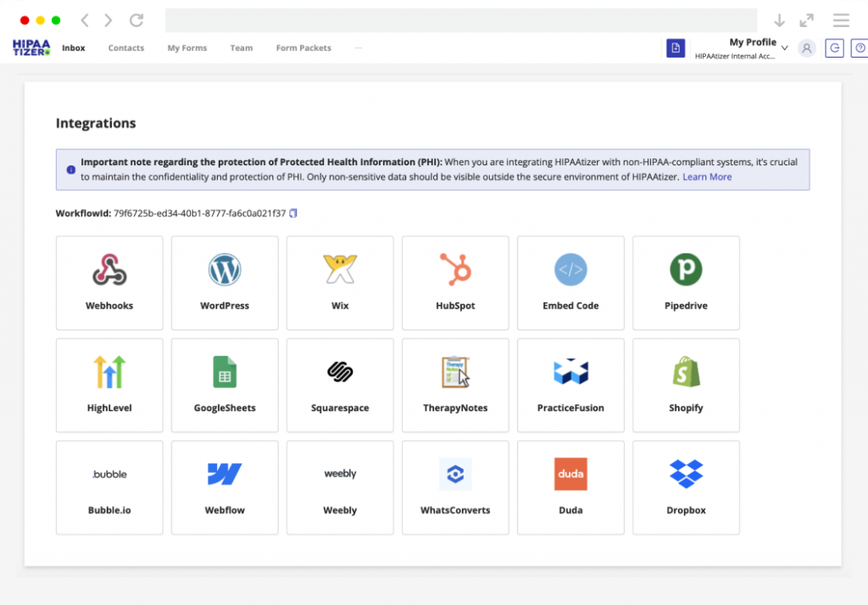Click the HIPAAtizer Internal Acc... account name
The image size is (868, 605).
point(735,56)
